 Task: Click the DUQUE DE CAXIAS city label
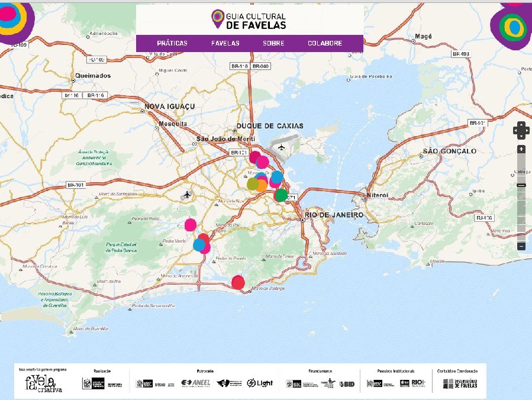click(270, 126)
